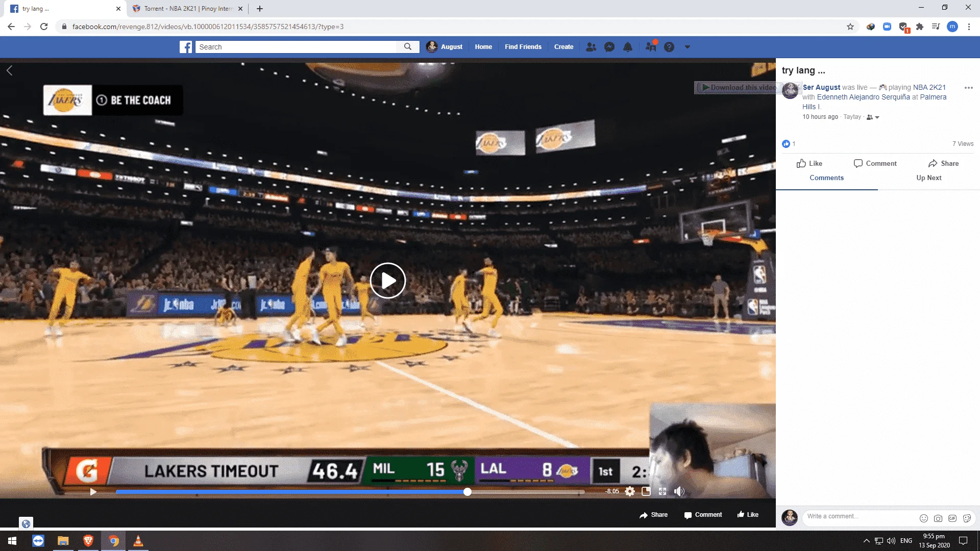The image size is (980, 551).
Task: Bookmark this page with the star icon
Action: (x=850, y=27)
